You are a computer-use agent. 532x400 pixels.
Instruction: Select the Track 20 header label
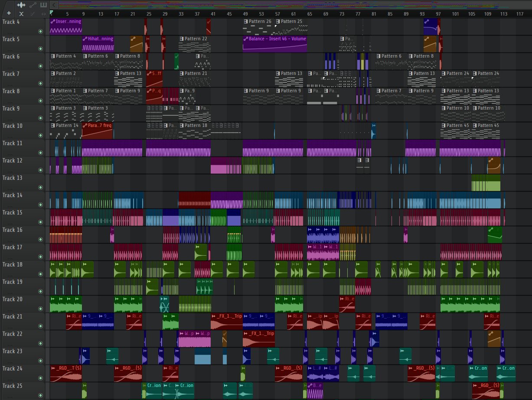click(13, 299)
